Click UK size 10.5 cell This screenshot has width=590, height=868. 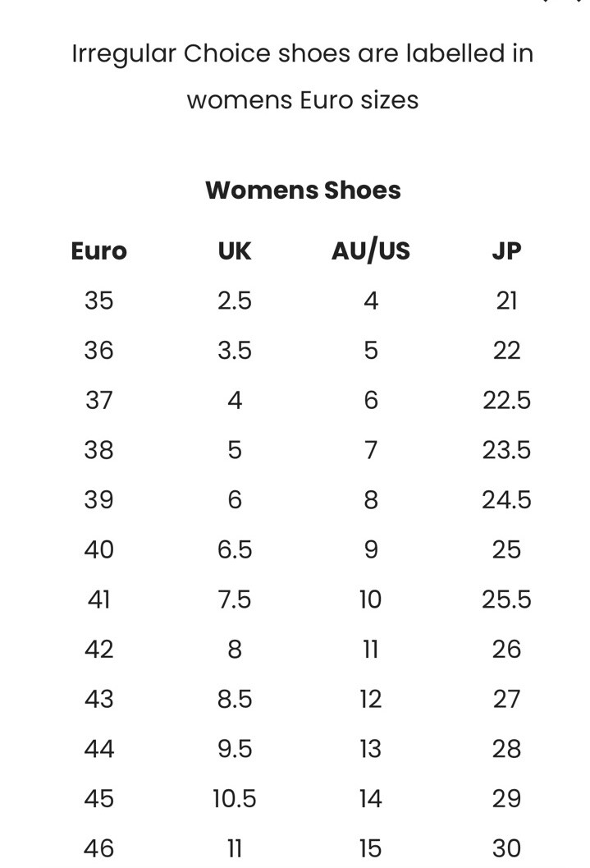click(235, 799)
